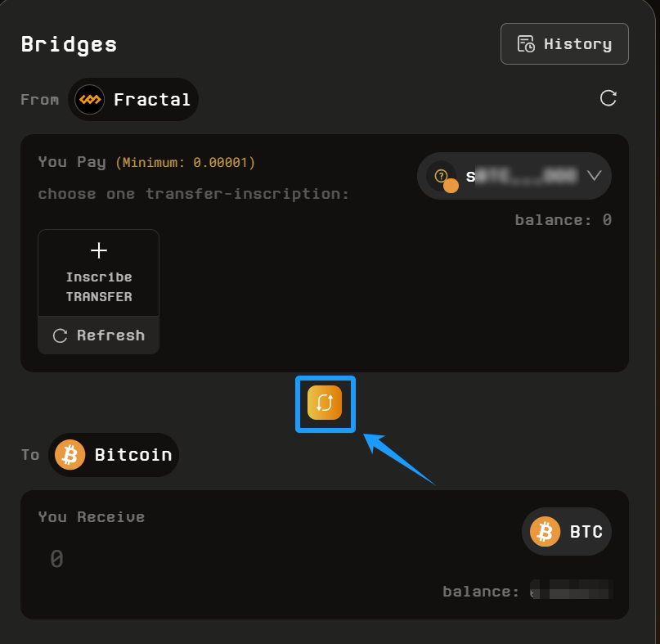Click the plus icon above Inscribe TRANSFER
This screenshot has height=644, width=660.
pos(98,250)
